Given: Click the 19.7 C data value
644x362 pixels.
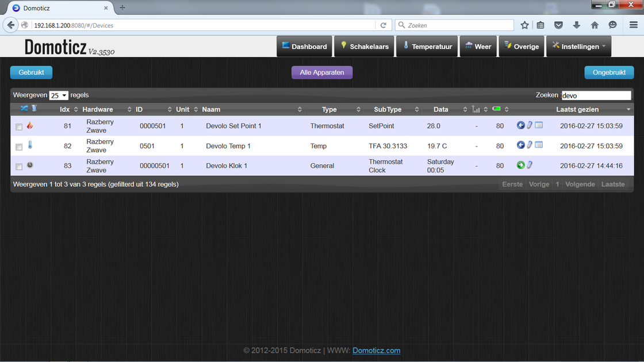Looking at the screenshot, I should pyautogui.click(x=437, y=146).
